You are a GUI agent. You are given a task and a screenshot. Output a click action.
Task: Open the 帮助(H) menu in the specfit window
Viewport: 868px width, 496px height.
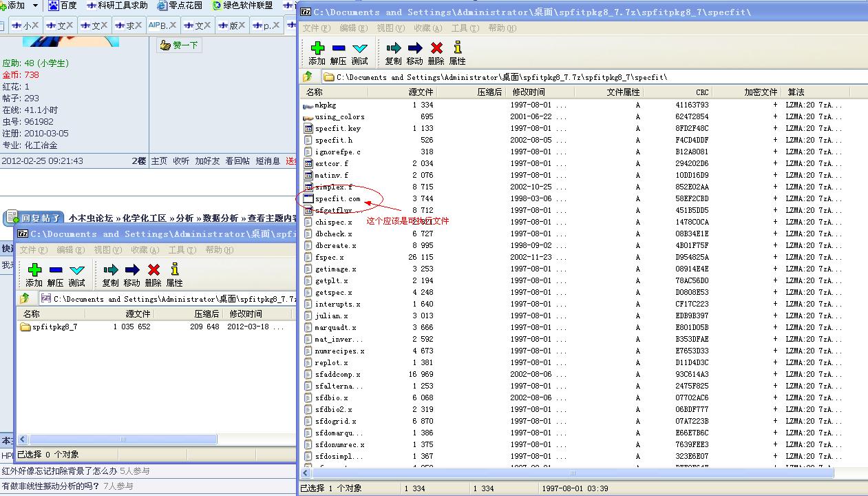(x=502, y=28)
